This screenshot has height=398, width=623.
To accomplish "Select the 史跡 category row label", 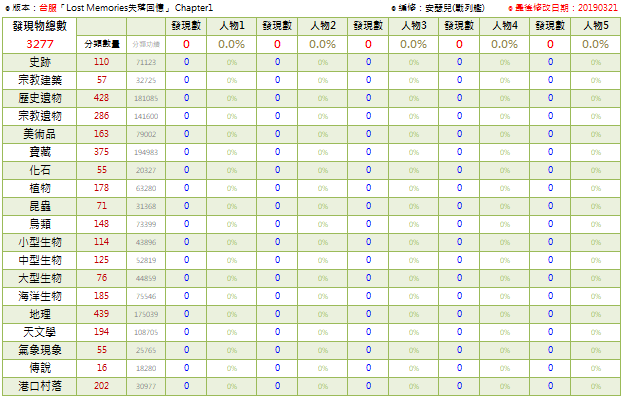I will click(x=39, y=62).
